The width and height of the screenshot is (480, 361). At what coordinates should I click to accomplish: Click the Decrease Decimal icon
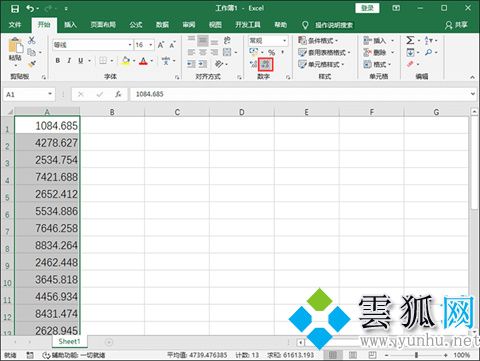click(x=266, y=64)
